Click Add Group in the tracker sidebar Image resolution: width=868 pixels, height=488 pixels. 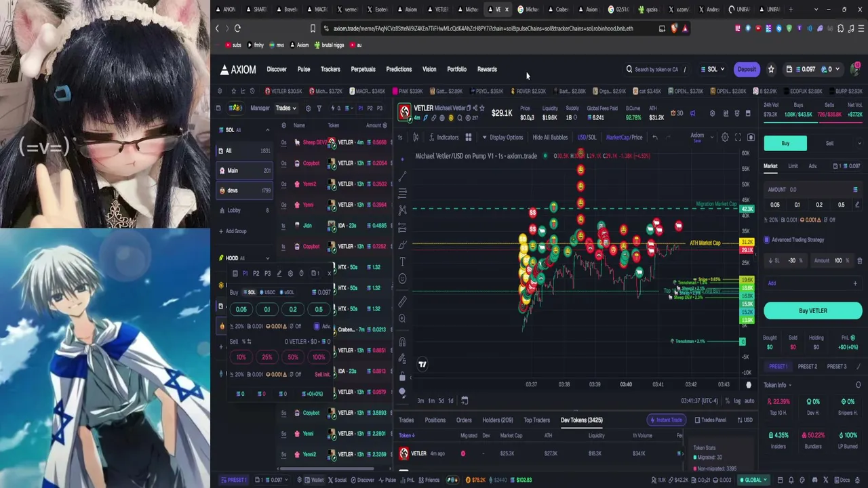(233, 232)
